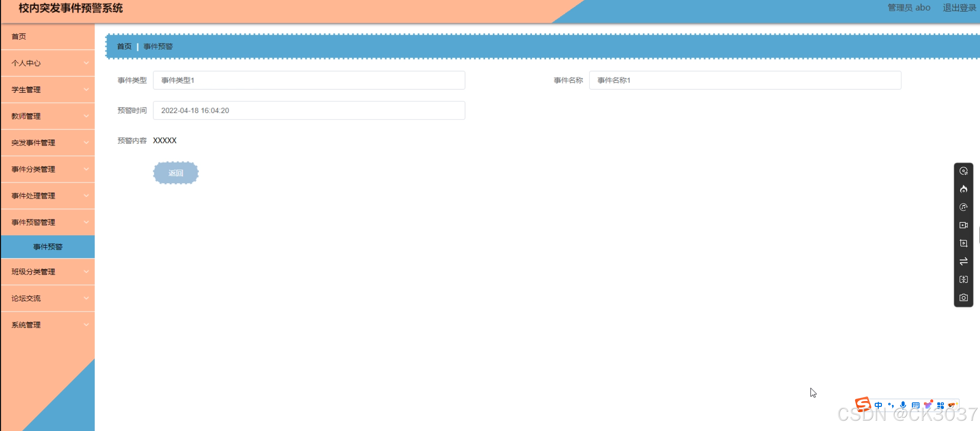Click the crop video icon in floating toolbar

963,243
